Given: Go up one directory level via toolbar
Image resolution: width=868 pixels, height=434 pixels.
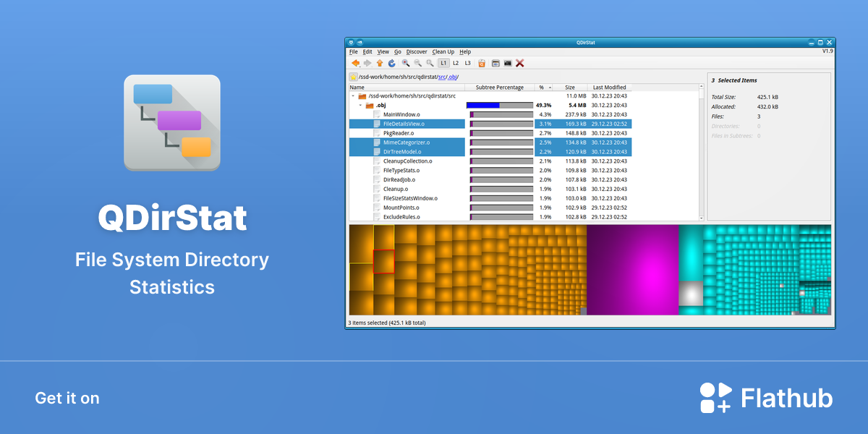Looking at the screenshot, I should click(x=380, y=63).
